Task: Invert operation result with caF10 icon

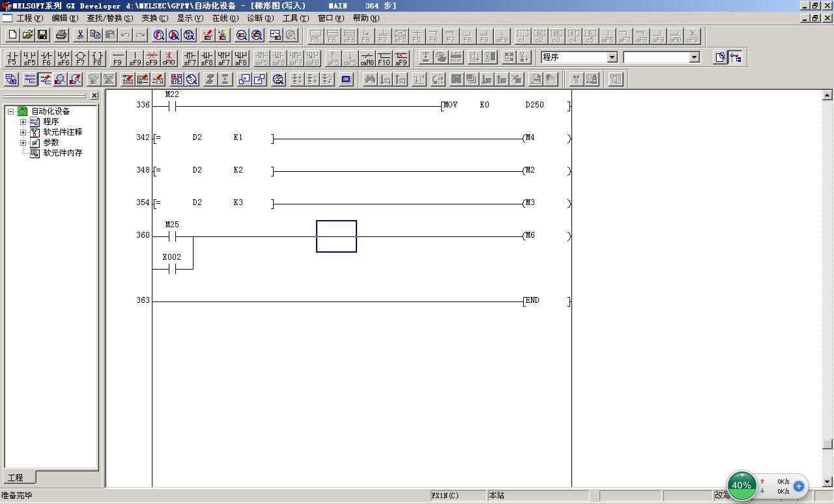Action: coord(367,58)
